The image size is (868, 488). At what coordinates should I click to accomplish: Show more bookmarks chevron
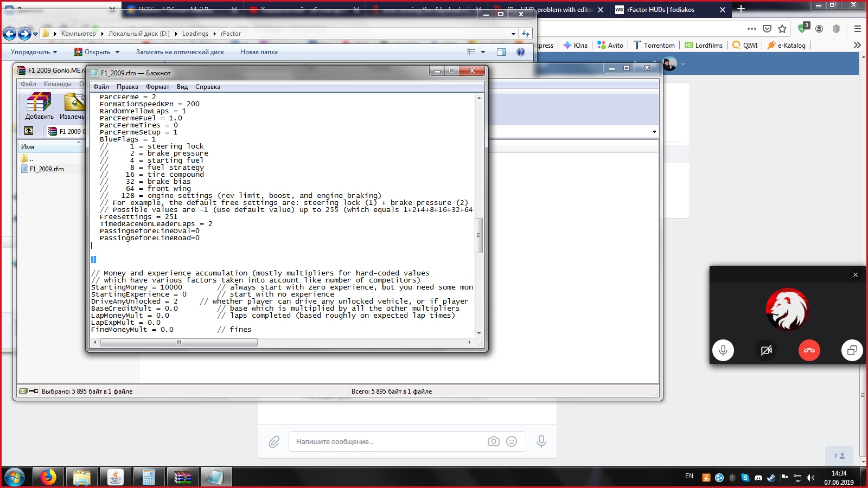(857, 45)
